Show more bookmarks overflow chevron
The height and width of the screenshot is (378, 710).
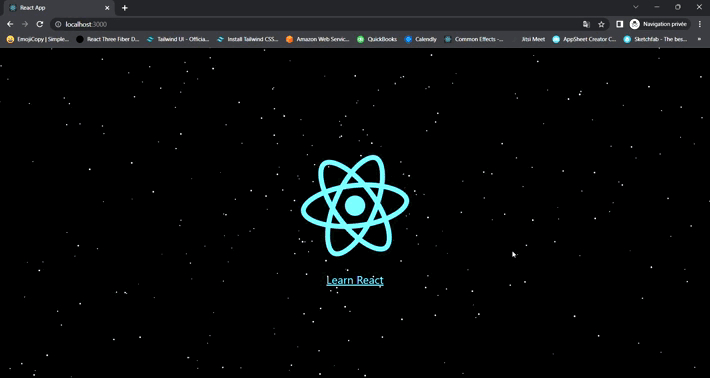point(700,39)
